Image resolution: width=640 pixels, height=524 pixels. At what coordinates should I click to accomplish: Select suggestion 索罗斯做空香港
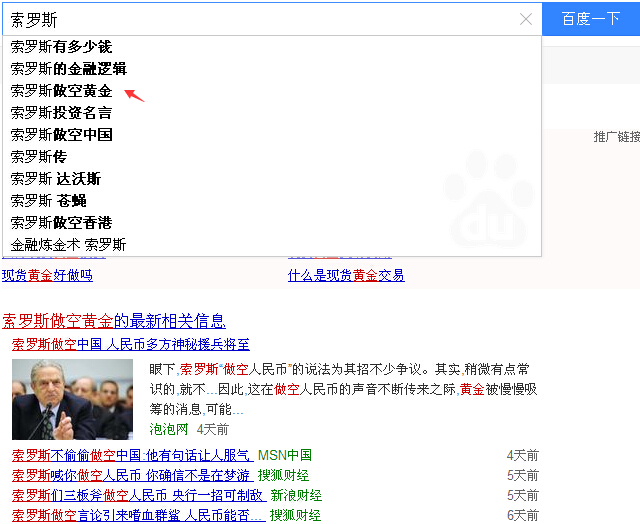(272, 223)
